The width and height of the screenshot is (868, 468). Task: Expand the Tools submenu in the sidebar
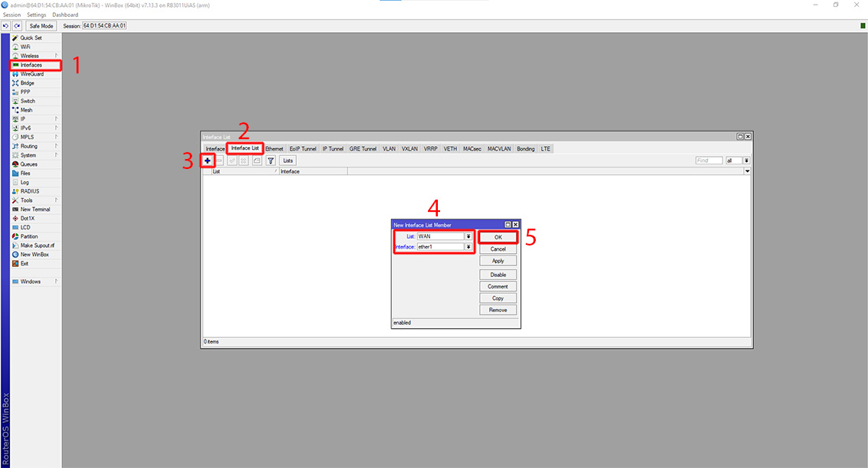point(36,200)
